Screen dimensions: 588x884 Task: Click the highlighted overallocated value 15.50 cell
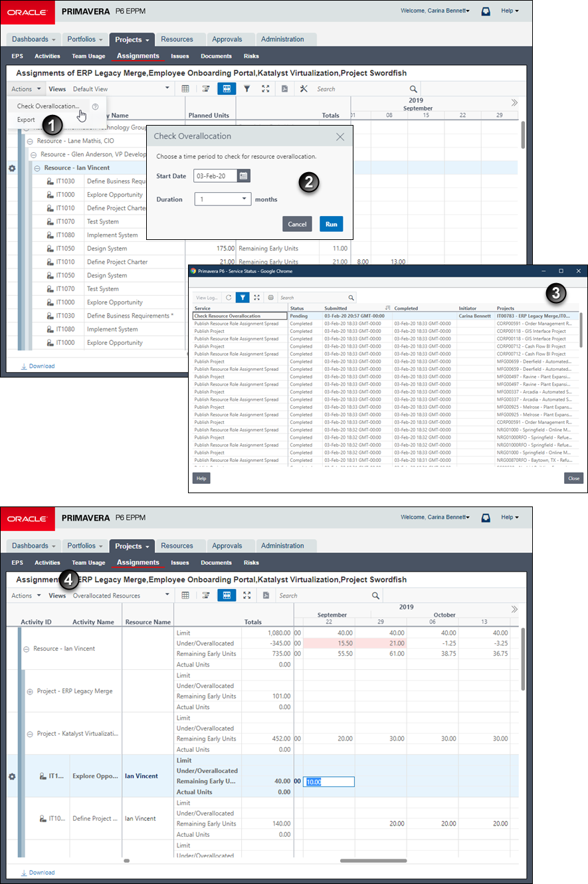click(329, 643)
